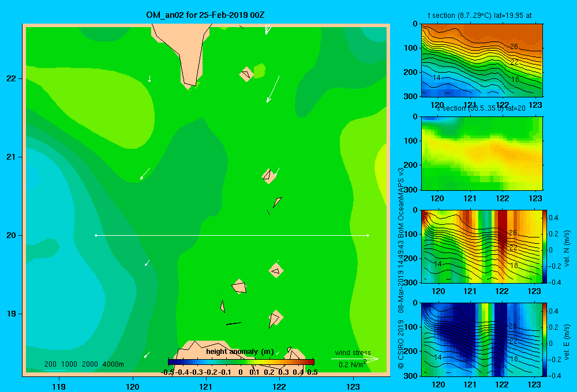Click the island near 19N 122E

tap(275, 318)
